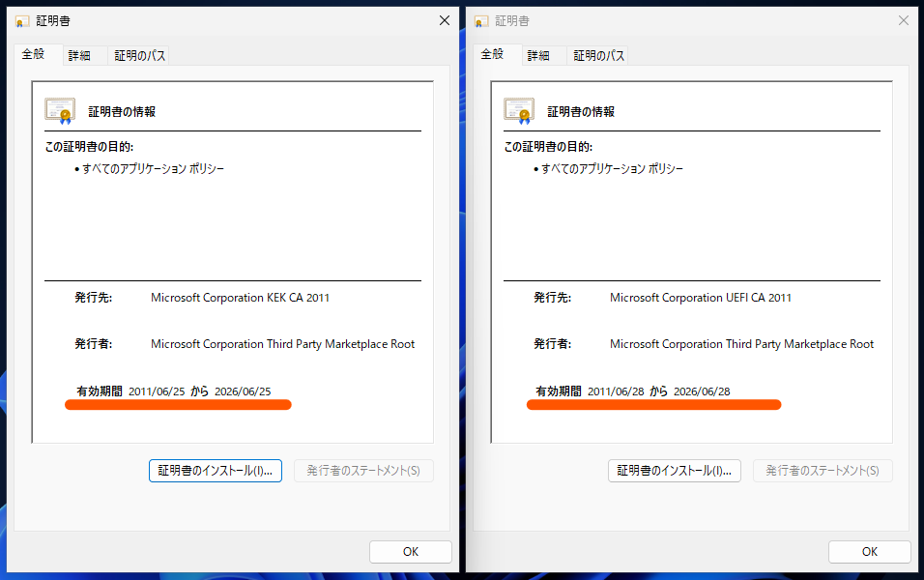Close the left certificate window
Screen dimensions: 924x580
point(445,20)
